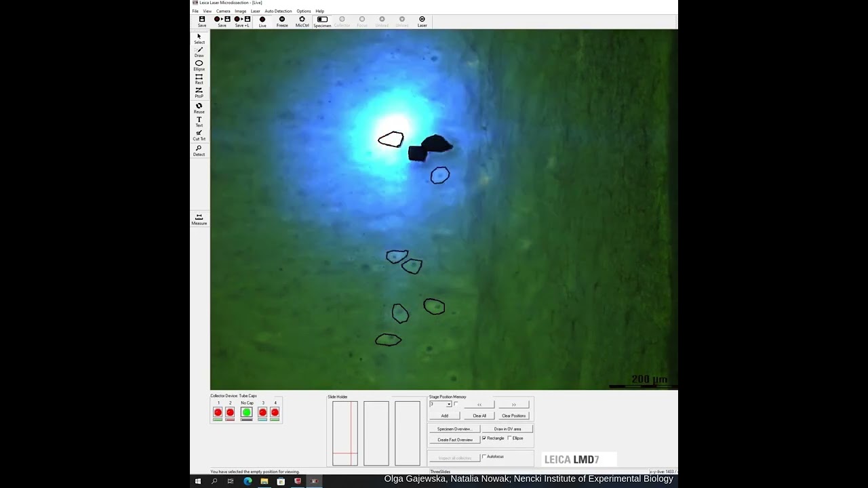Open the Auto Detection menu
This screenshot has height=488, width=868.
(x=278, y=11)
